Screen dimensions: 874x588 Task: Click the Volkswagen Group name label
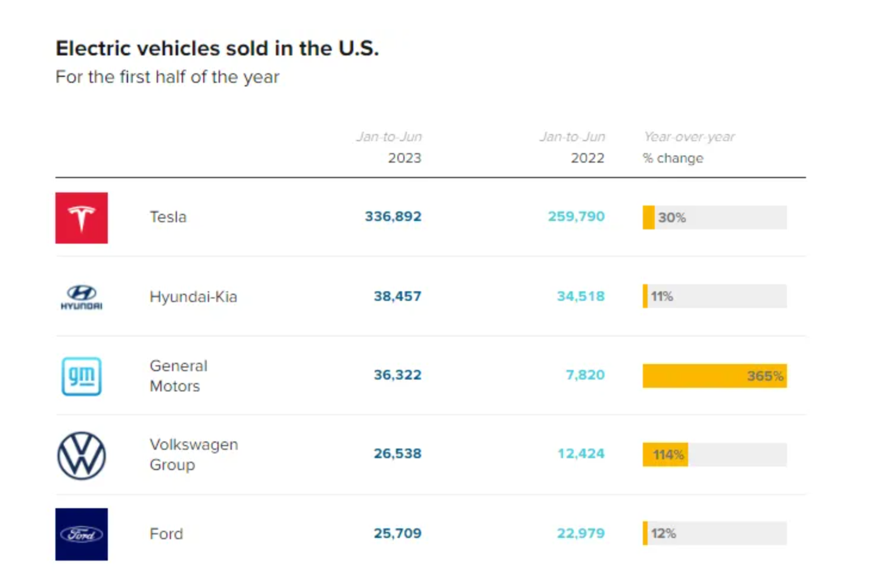(x=194, y=455)
